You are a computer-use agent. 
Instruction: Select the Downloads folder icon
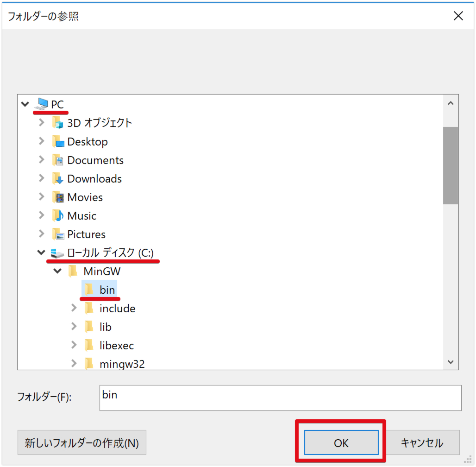[57, 178]
